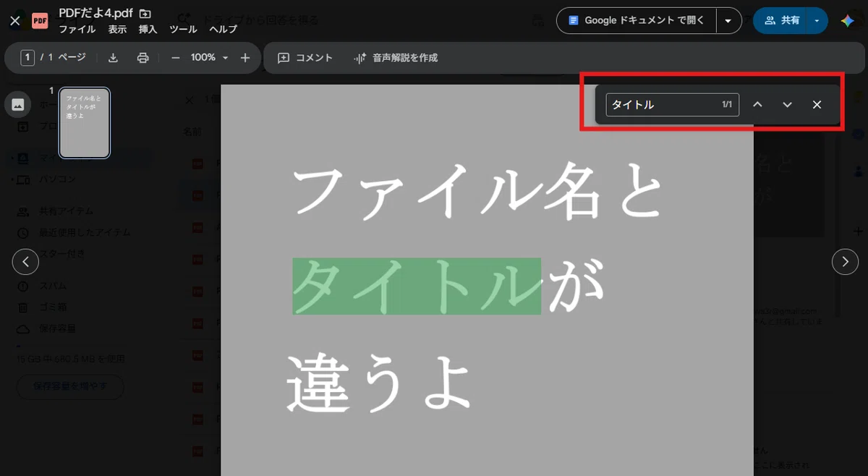The image size is (868, 476).
Task: Go to next search match arrow
Action: (788, 105)
